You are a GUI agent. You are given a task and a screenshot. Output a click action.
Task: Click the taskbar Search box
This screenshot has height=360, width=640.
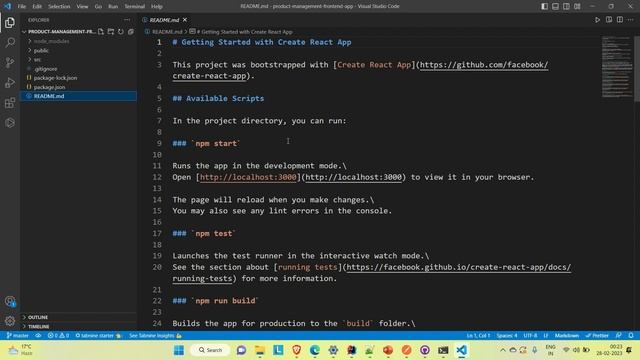tap(210, 350)
